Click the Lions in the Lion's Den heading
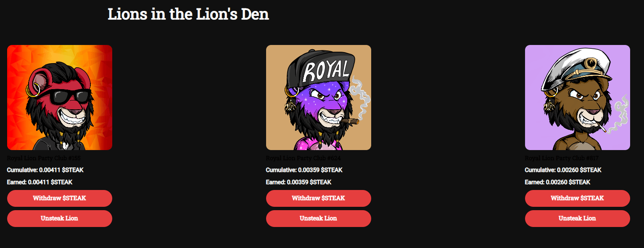Screen dimensions: 644x248 [x=188, y=14]
